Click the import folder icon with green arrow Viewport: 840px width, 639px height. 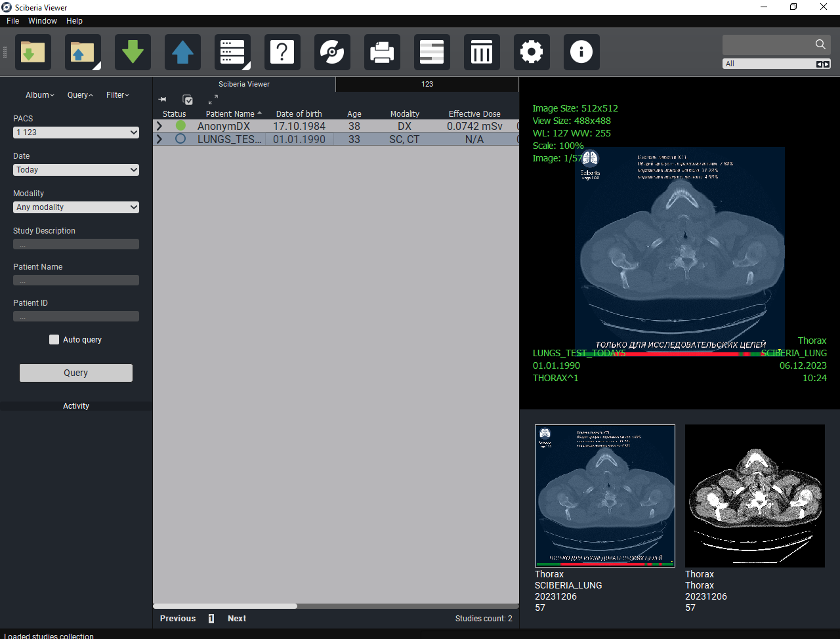pyautogui.click(x=33, y=52)
